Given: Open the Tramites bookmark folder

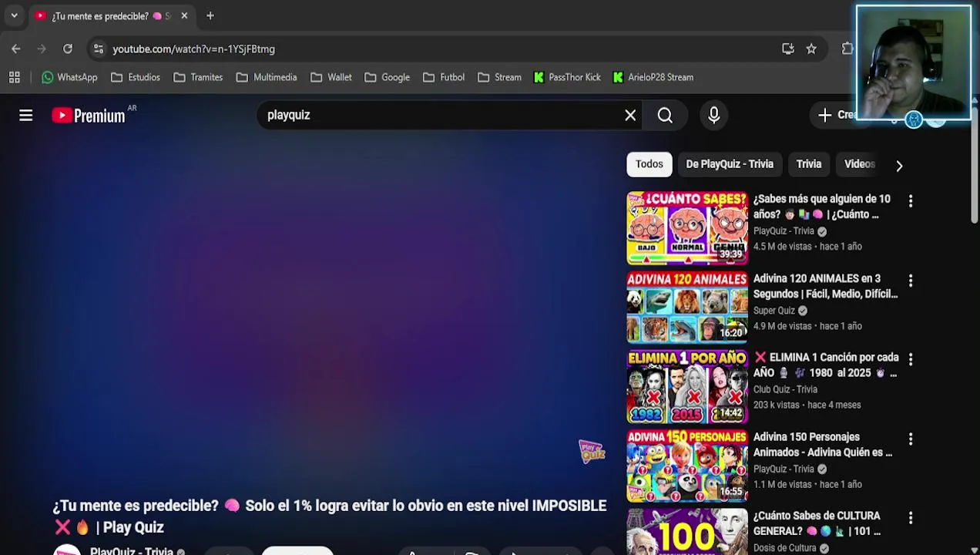Looking at the screenshot, I should pos(198,77).
